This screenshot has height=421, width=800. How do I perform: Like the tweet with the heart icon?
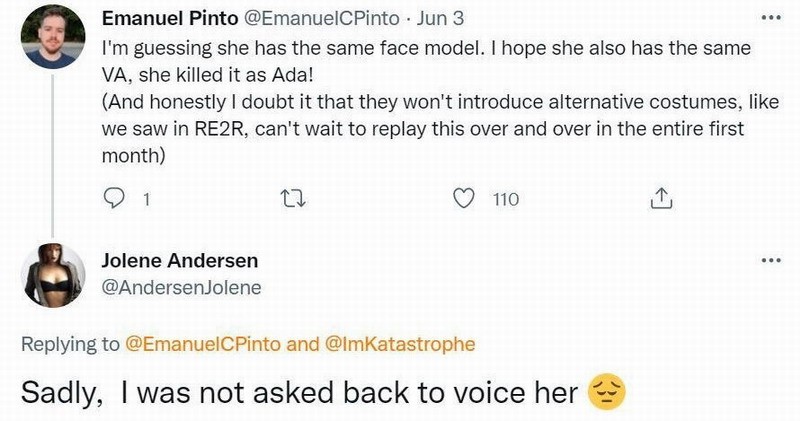click(x=463, y=199)
